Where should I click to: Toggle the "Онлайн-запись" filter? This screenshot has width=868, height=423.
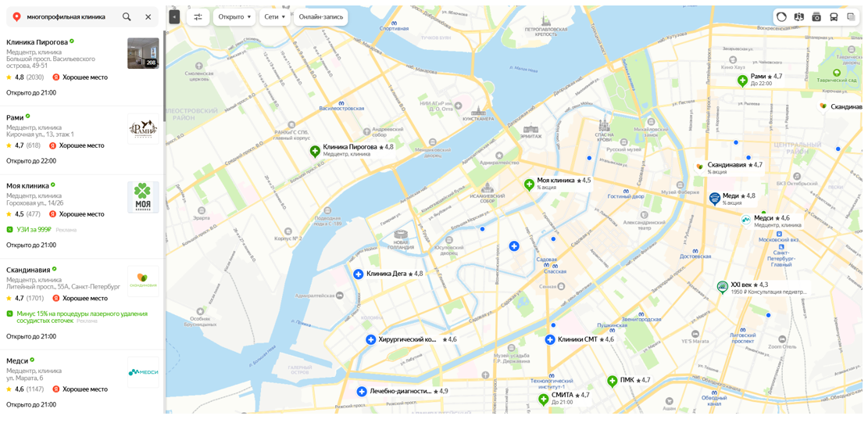321,17
